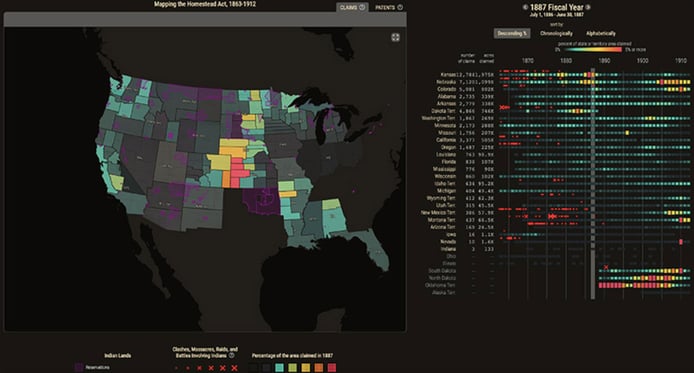Screen dimensions: 694x373
Task: Select the Montana Terr. row label
Action: click(x=441, y=220)
